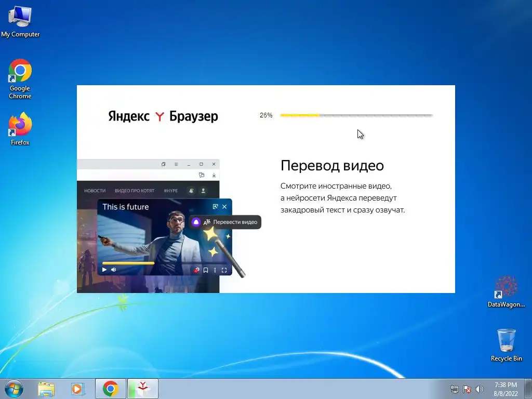This screenshot has width=532, height=399.
Task: Select the Google Chrome desktop shortcut
Action: (x=20, y=79)
